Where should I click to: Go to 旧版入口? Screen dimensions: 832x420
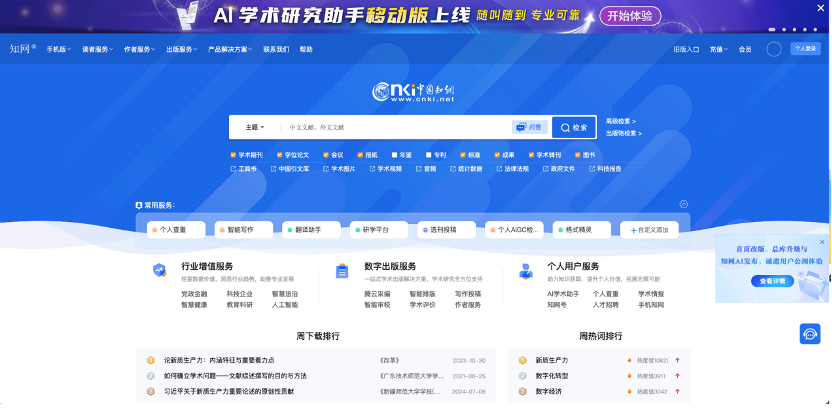pyautogui.click(x=686, y=49)
